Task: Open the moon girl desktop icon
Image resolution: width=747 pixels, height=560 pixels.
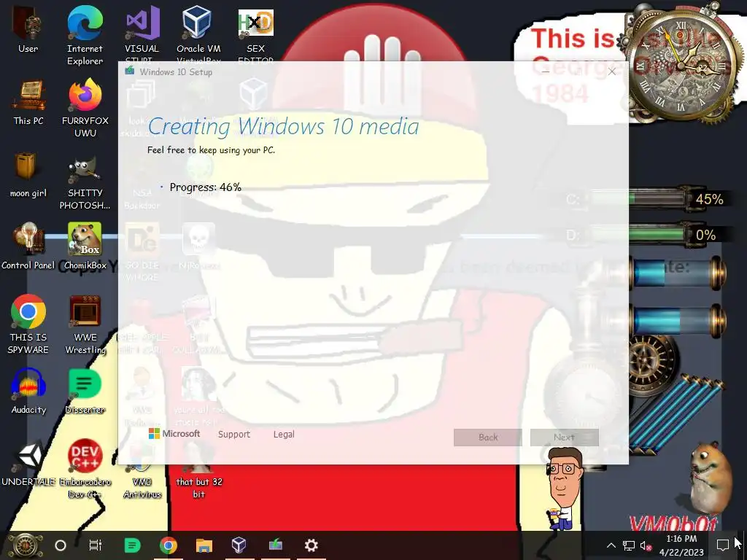Action: [28, 174]
